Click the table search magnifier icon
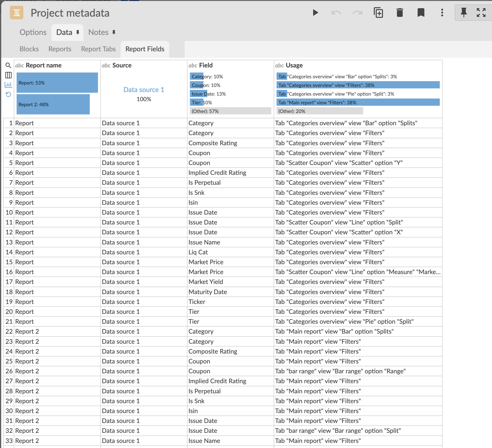492x448 pixels. 8,66
